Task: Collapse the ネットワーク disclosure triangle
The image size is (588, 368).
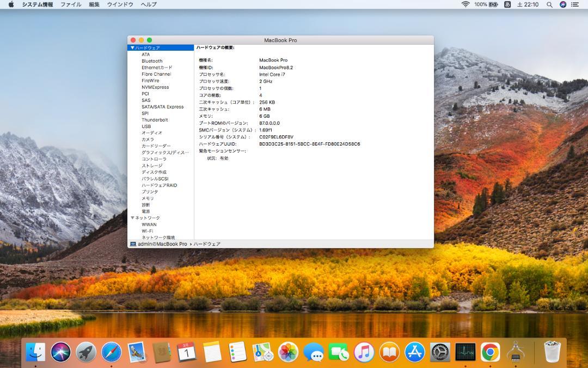Action: pos(132,218)
